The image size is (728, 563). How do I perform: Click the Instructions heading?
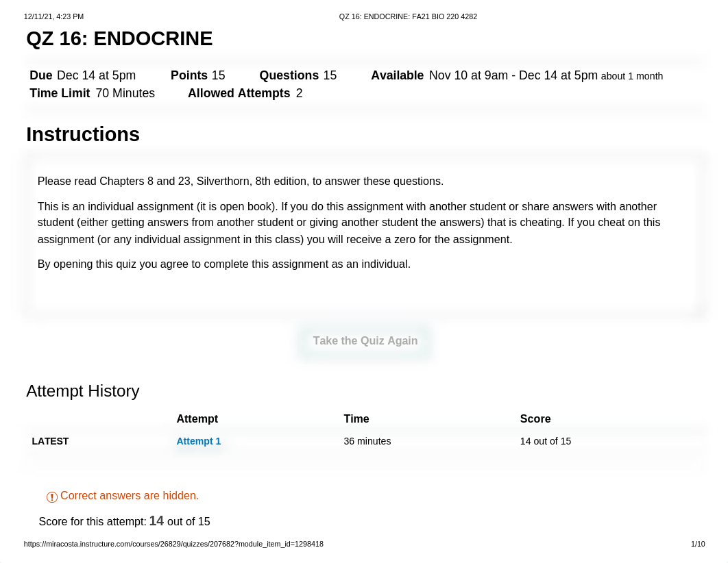click(83, 134)
